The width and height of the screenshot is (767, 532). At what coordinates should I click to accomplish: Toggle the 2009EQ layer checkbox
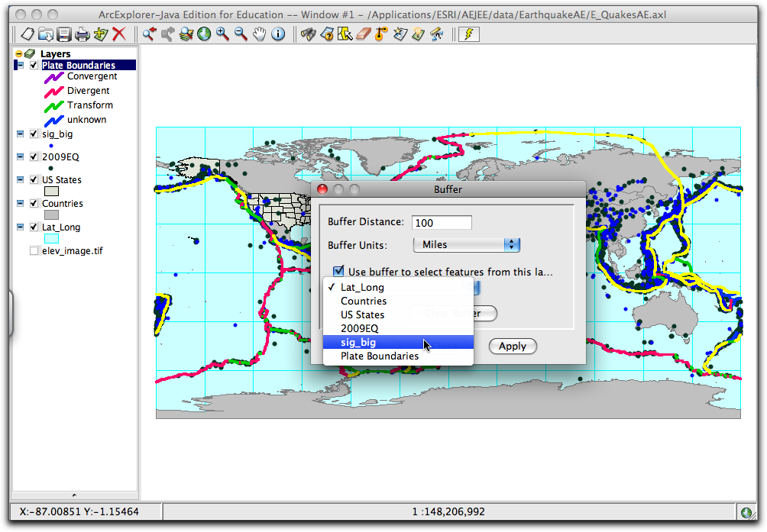click(34, 156)
